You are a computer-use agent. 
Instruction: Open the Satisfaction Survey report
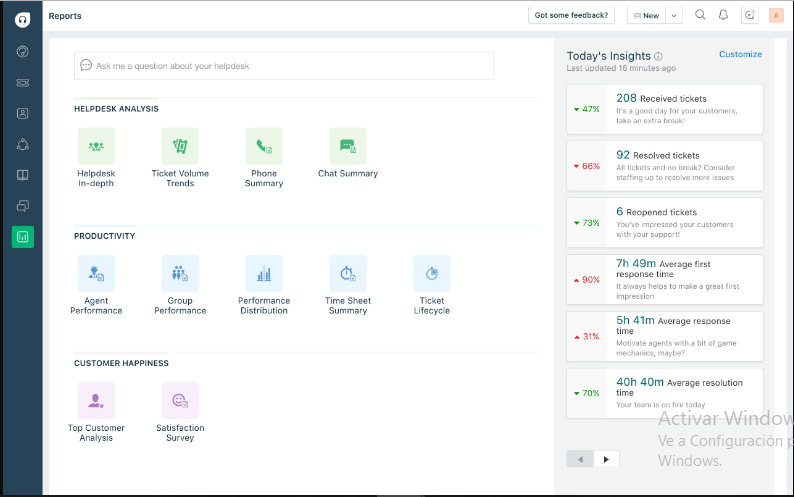[180, 400]
